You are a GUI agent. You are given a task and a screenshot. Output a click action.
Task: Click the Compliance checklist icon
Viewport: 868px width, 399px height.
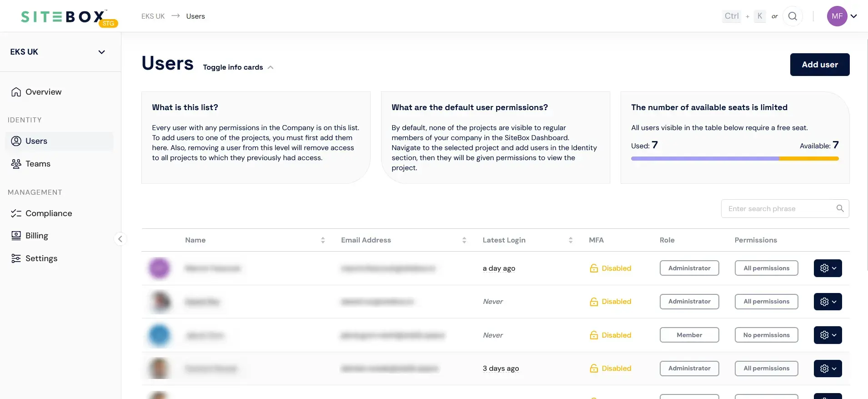(16, 213)
